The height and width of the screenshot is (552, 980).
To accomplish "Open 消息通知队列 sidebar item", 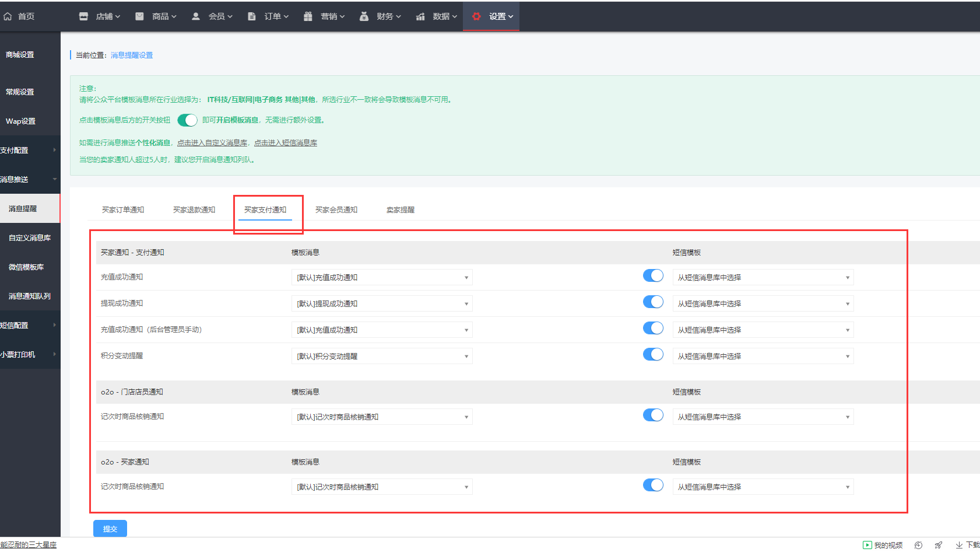I will 30,296.
